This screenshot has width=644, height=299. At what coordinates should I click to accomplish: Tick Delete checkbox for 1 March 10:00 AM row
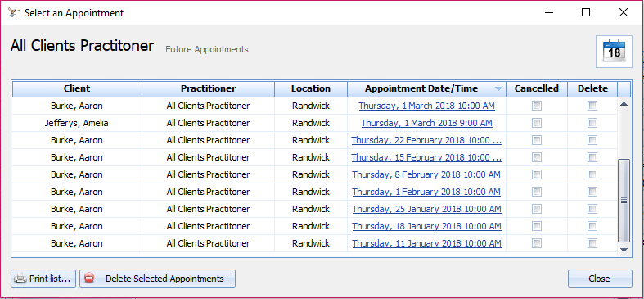(x=592, y=106)
